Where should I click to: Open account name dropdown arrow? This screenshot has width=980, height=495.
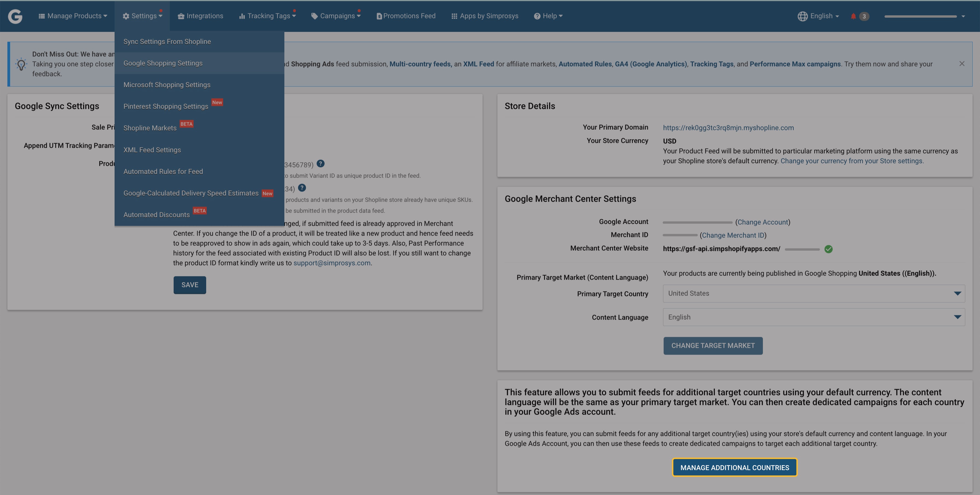[x=963, y=16]
